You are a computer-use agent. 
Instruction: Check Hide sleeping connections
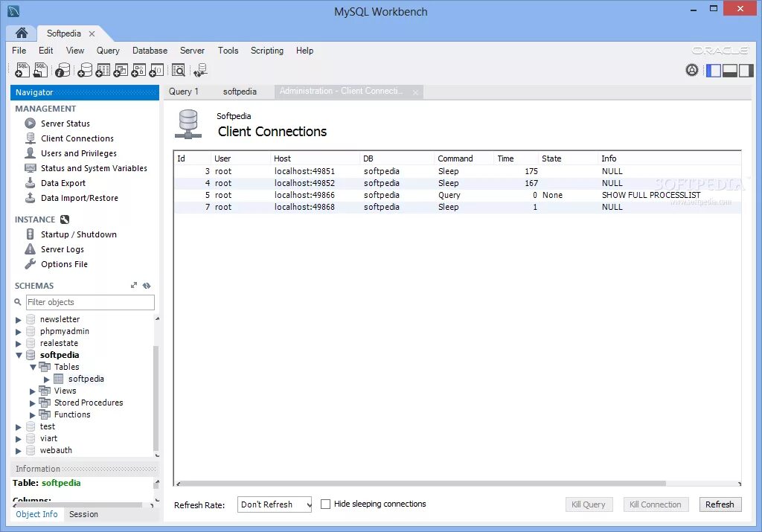click(x=326, y=504)
